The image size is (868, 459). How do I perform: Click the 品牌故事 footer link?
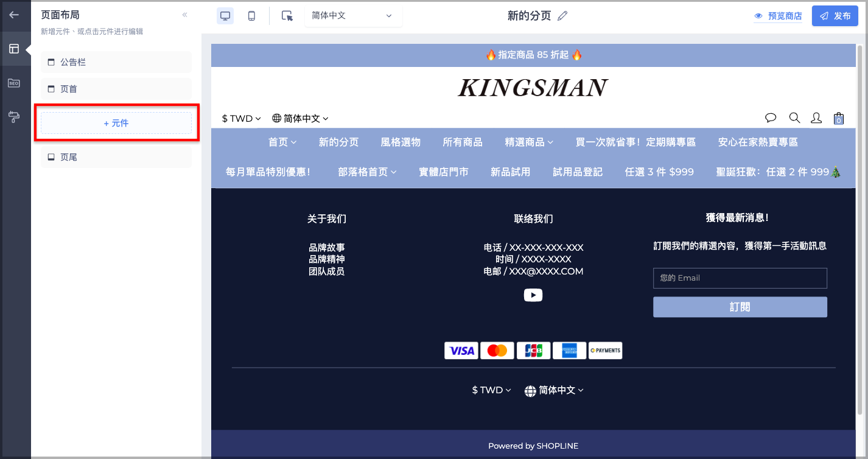click(x=327, y=248)
